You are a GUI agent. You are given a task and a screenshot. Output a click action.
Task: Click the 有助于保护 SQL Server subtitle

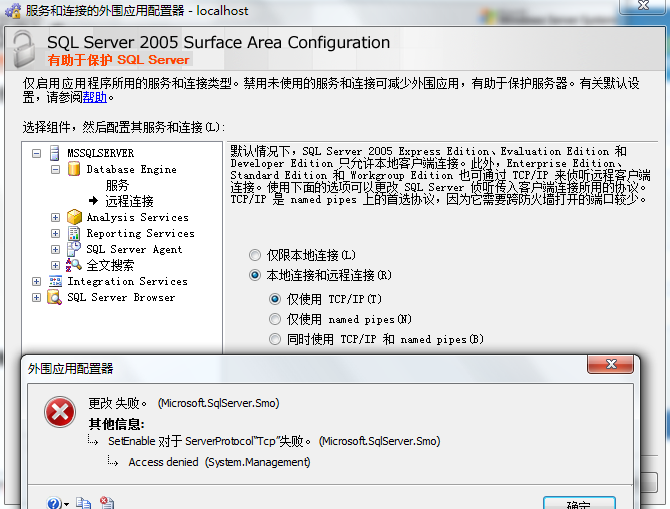[x=118, y=60]
